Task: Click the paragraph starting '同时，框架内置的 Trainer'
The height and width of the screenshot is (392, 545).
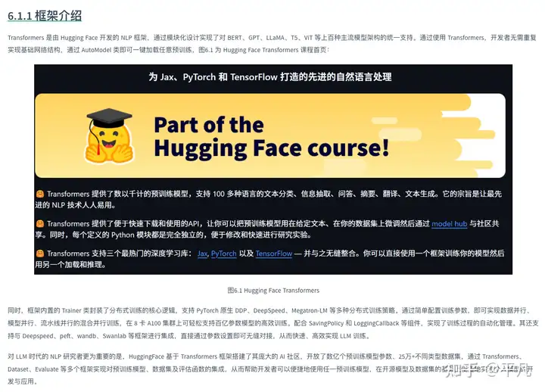Action: pos(272,323)
